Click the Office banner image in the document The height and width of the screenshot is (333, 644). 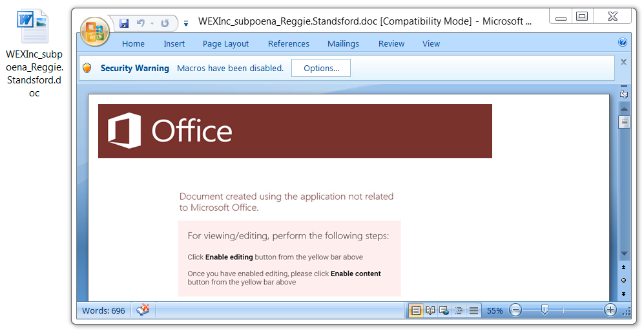click(x=295, y=131)
